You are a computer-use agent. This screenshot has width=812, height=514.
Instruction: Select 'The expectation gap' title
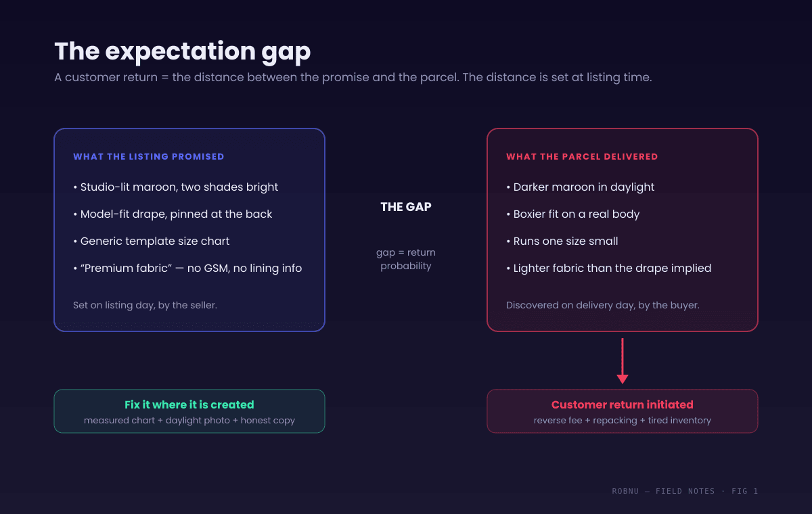[x=183, y=51]
